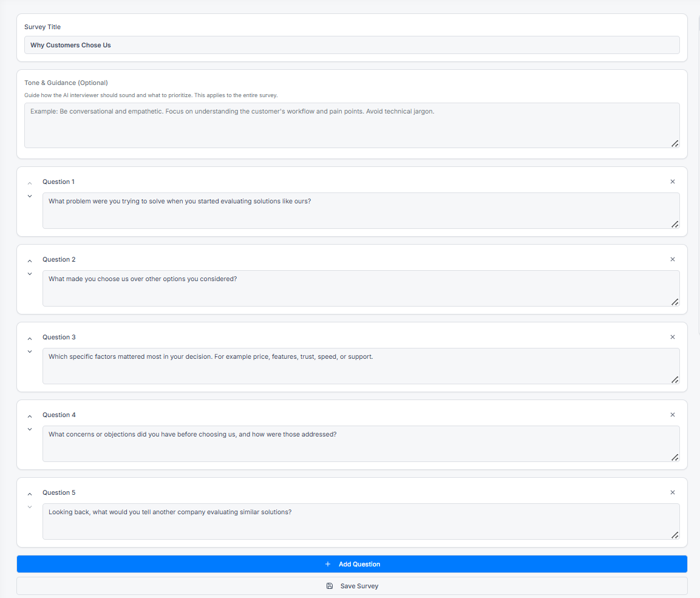Move Question 4 down with chevron

click(30, 429)
